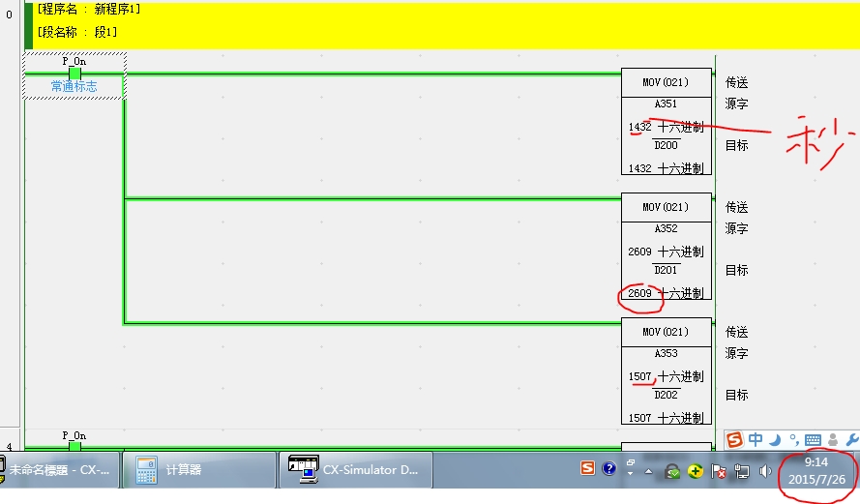Click the Sogou S logo on IME bar
The width and height of the screenshot is (860, 504).
(734, 440)
